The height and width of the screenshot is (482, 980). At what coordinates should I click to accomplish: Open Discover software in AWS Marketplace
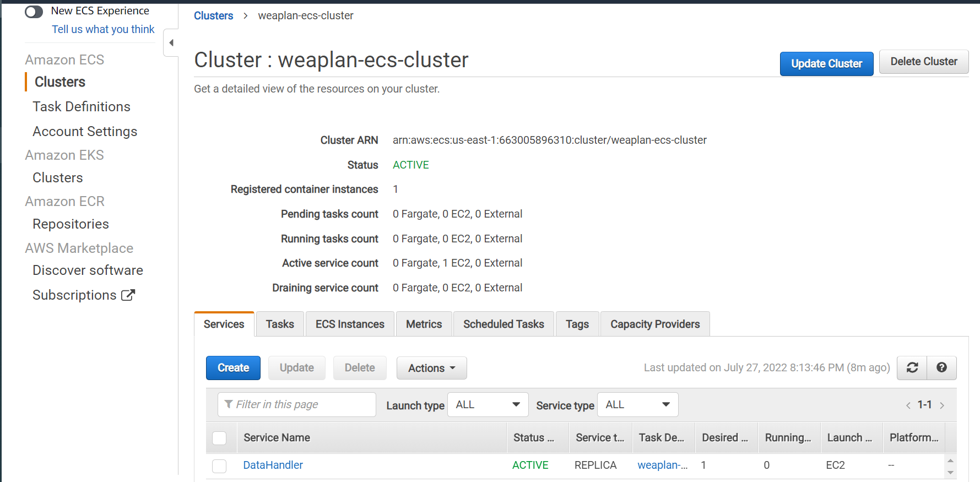(x=88, y=270)
